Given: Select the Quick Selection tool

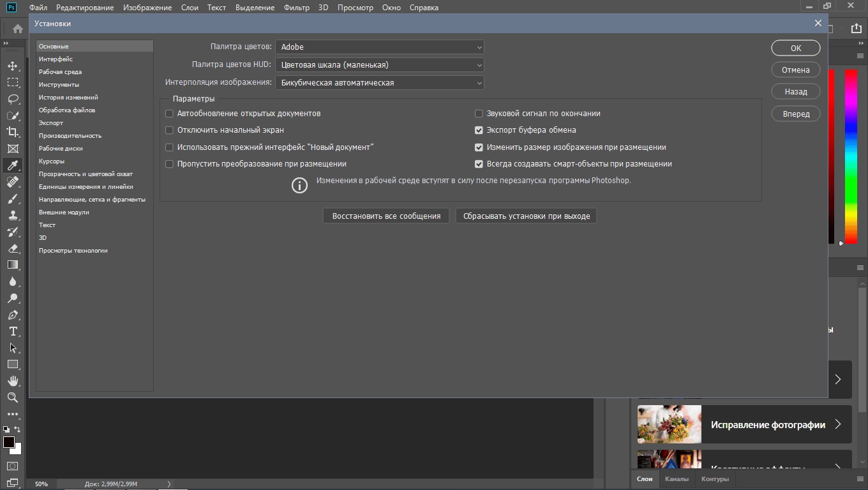Looking at the screenshot, I should 13,115.
